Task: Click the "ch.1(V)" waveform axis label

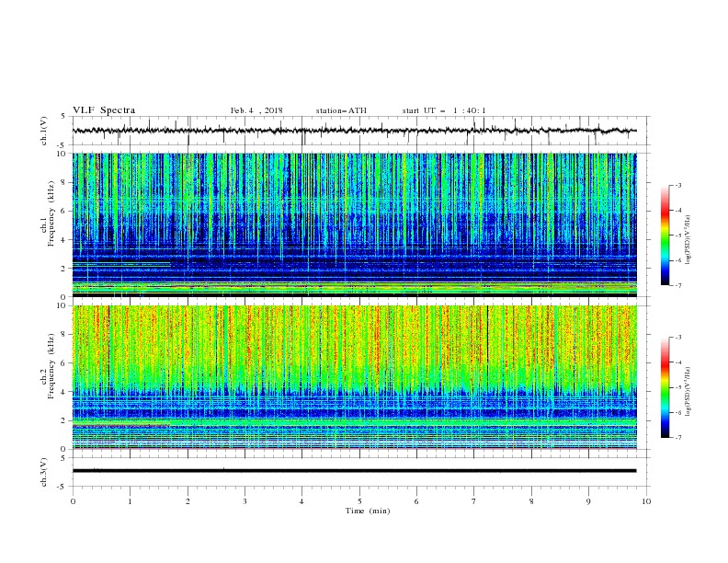Action: [44, 131]
